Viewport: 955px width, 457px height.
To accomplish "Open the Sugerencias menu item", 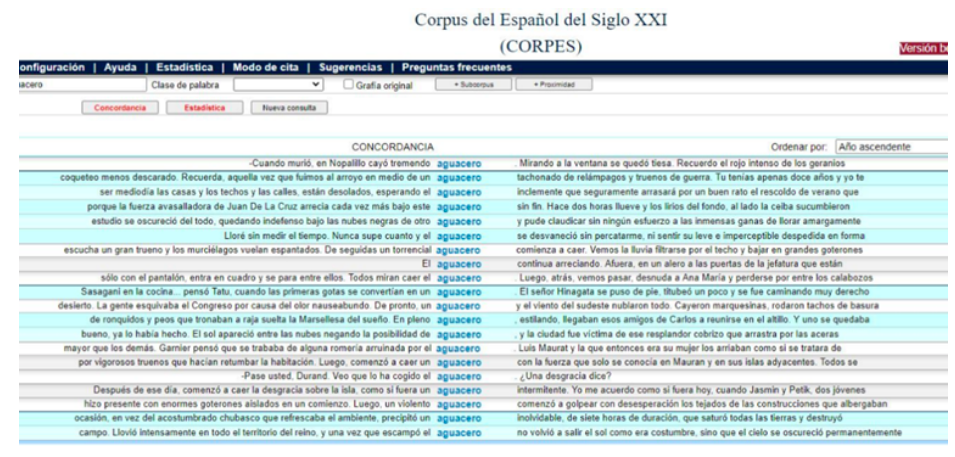I will [350, 68].
